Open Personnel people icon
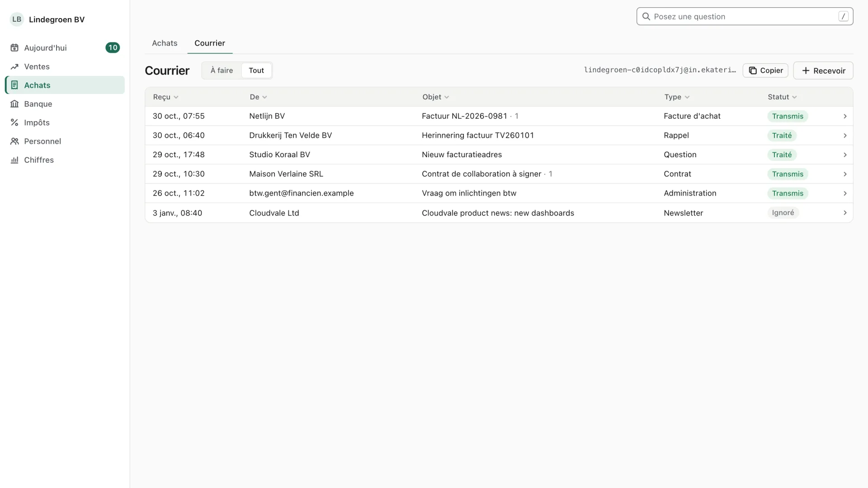This screenshot has width=868, height=488. click(14, 141)
